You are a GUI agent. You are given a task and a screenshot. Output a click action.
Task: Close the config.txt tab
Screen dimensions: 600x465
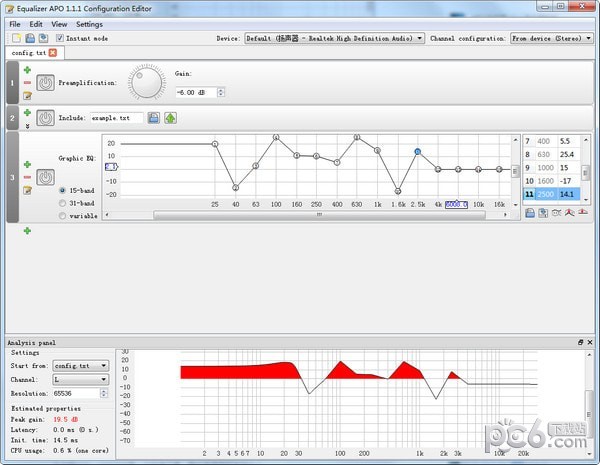52,52
